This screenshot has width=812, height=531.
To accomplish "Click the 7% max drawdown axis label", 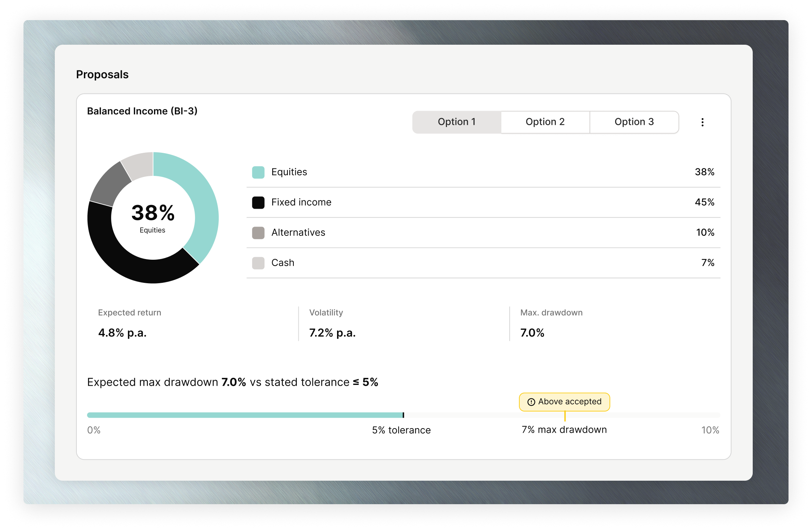I will click(x=564, y=430).
